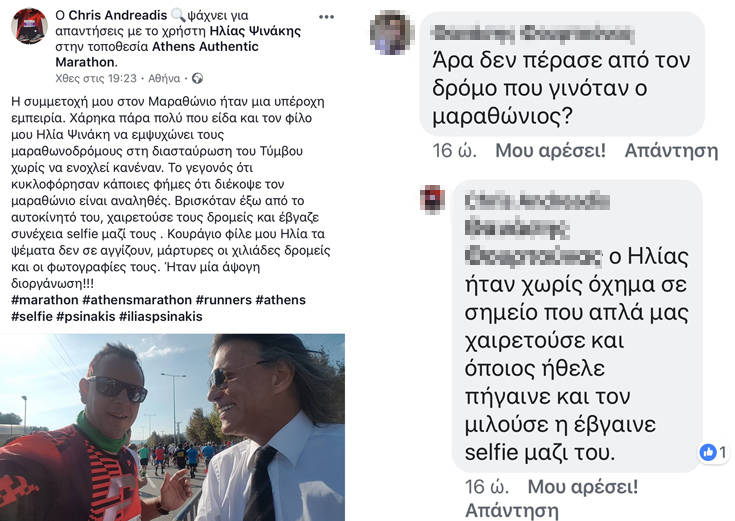735x521 pixels.
Task: Click the #psinakis hashtag
Action: click(x=86, y=317)
